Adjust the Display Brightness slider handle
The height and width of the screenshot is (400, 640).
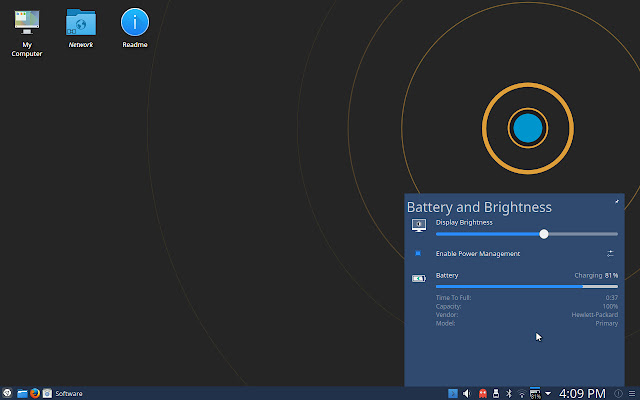544,234
